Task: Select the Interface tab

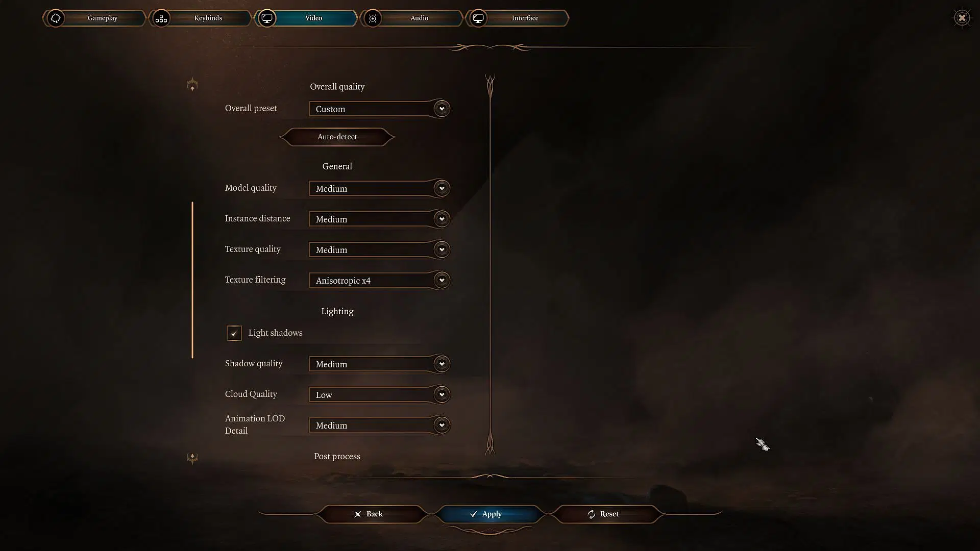Action: (x=524, y=17)
